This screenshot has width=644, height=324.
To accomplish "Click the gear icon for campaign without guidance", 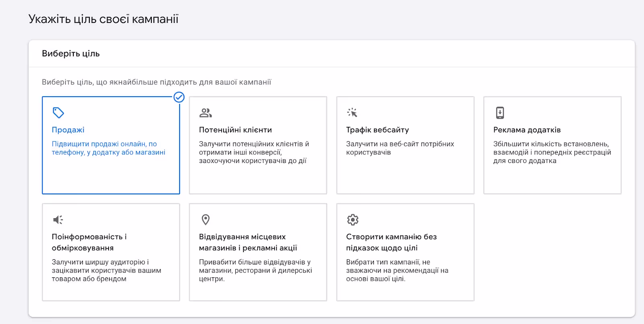I will tap(353, 220).
